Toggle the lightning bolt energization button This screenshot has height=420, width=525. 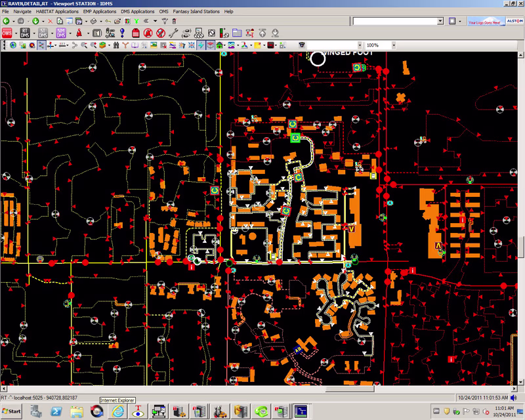point(201,45)
